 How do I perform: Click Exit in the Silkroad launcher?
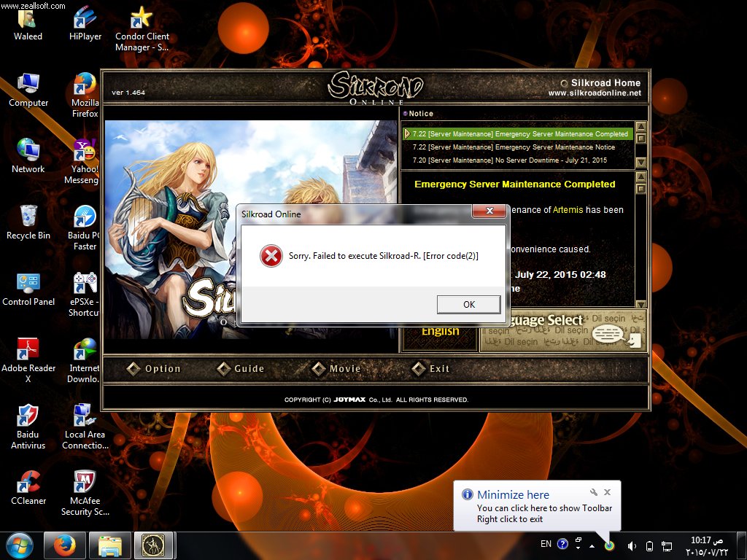[430, 368]
